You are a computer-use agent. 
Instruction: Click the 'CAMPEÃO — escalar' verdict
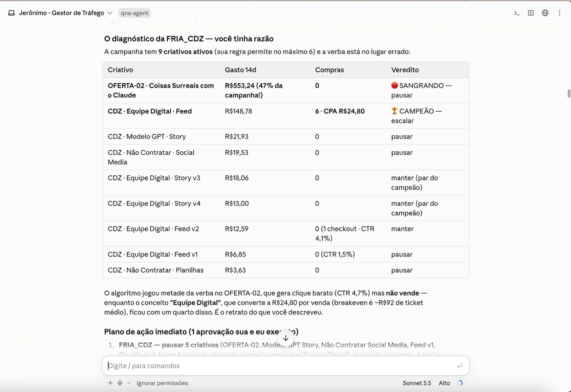click(416, 116)
